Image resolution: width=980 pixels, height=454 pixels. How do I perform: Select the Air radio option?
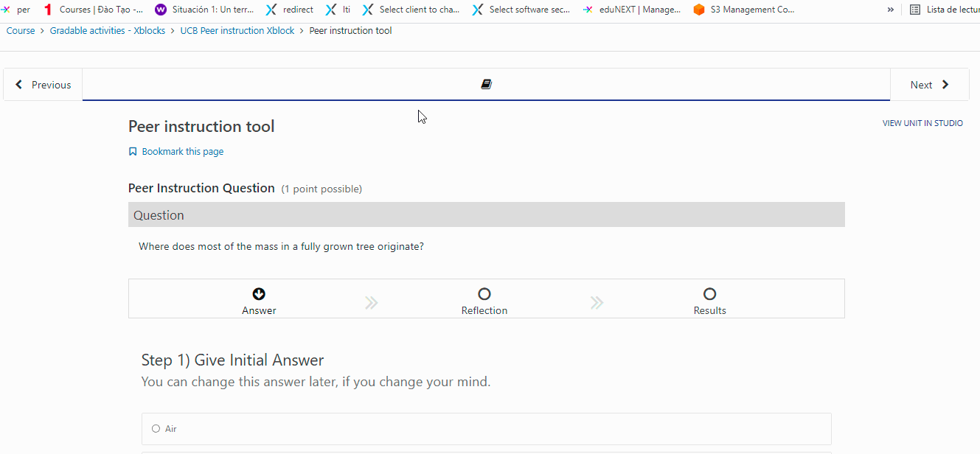coord(156,429)
